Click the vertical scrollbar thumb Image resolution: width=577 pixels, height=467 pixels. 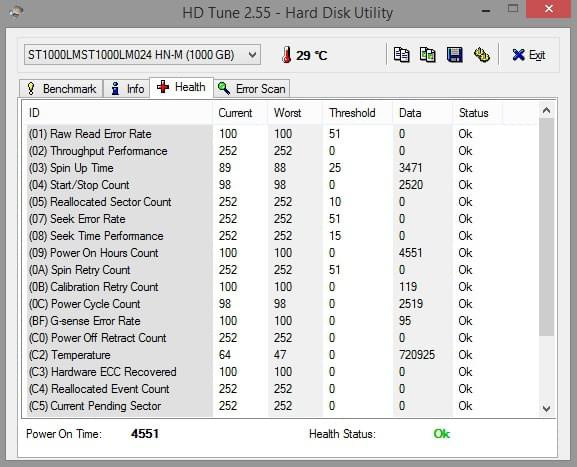(x=546, y=227)
